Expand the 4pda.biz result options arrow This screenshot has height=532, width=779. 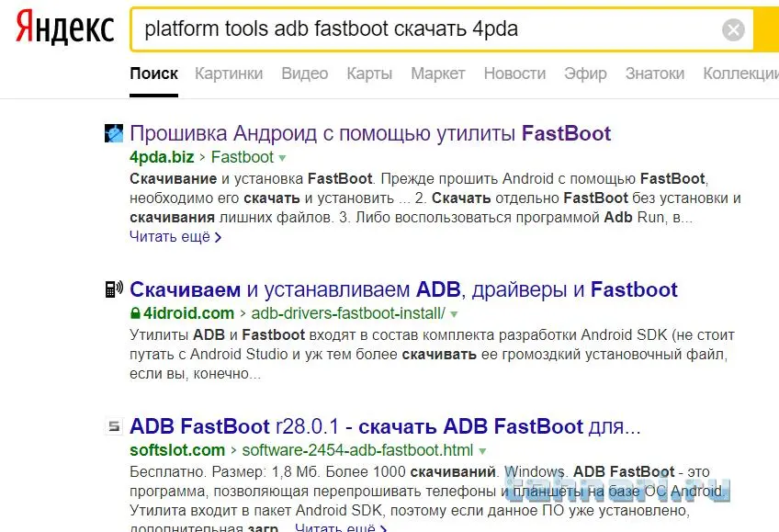pos(283,158)
